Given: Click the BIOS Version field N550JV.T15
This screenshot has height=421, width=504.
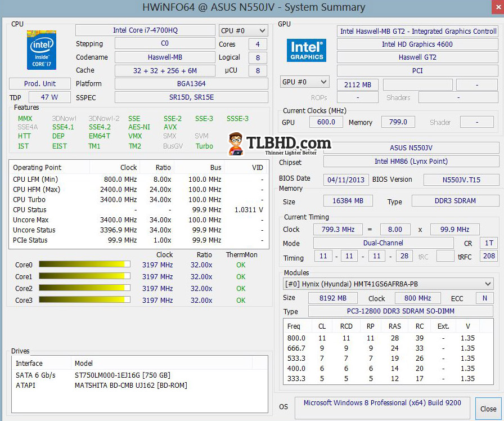Looking at the screenshot, I should point(461,180).
